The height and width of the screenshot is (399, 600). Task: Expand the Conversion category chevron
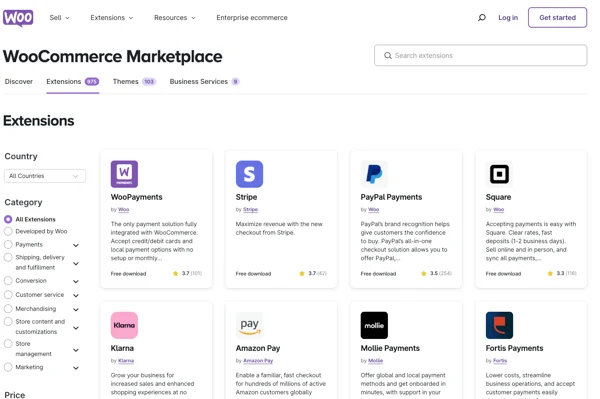[76, 282]
